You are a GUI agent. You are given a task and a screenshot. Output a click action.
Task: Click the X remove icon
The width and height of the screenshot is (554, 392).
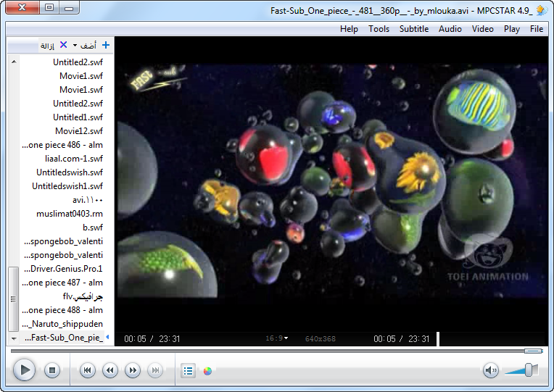(x=64, y=45)
